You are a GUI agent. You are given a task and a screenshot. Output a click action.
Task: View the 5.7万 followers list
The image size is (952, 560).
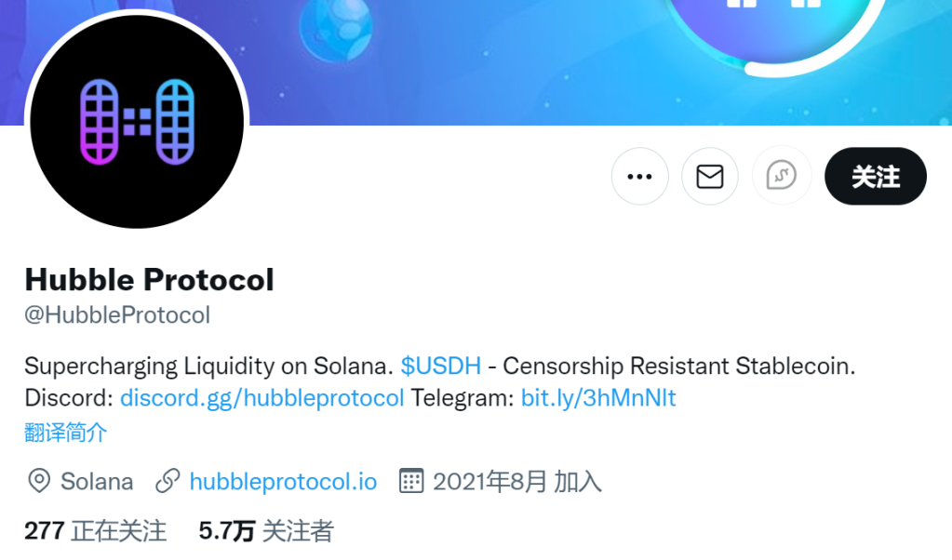coord(266,531)
